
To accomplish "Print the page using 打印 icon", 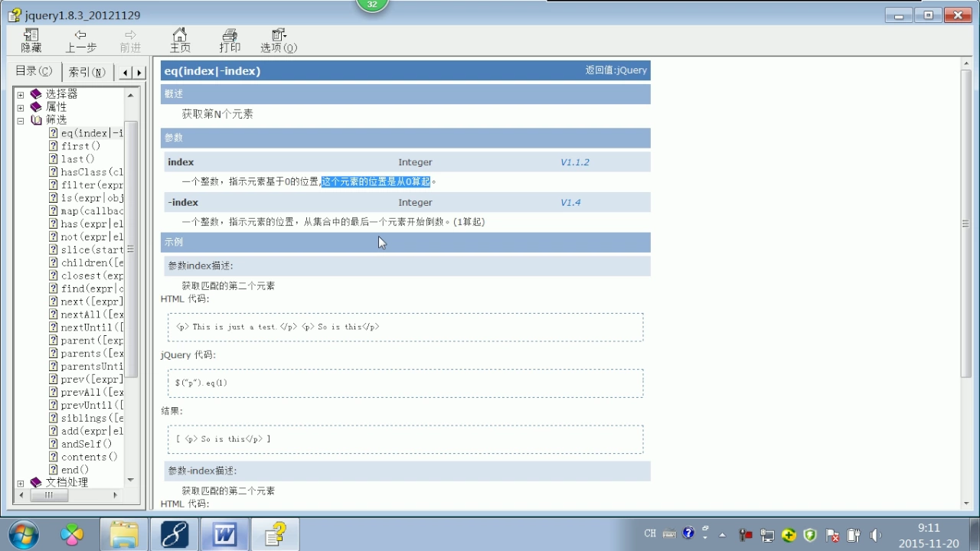I will 230,41.
